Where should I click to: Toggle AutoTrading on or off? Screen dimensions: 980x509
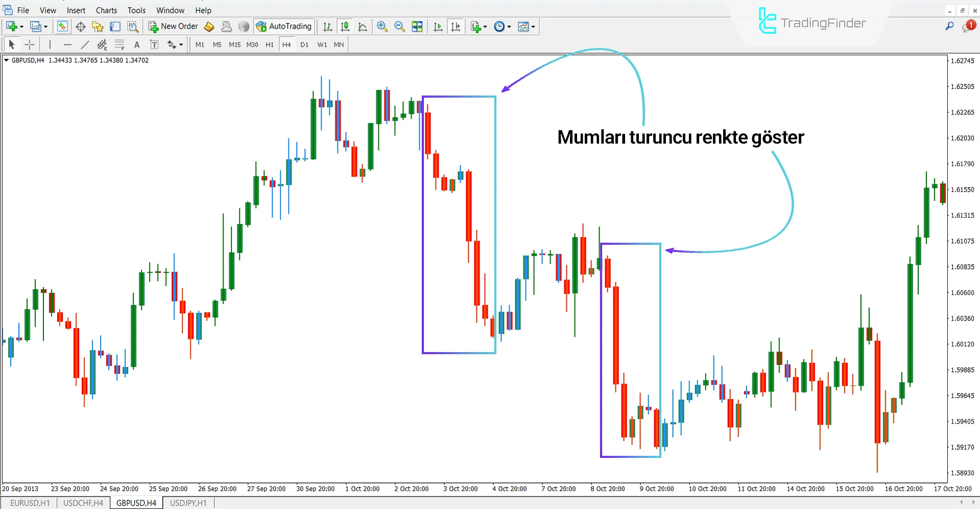(284, 26)
